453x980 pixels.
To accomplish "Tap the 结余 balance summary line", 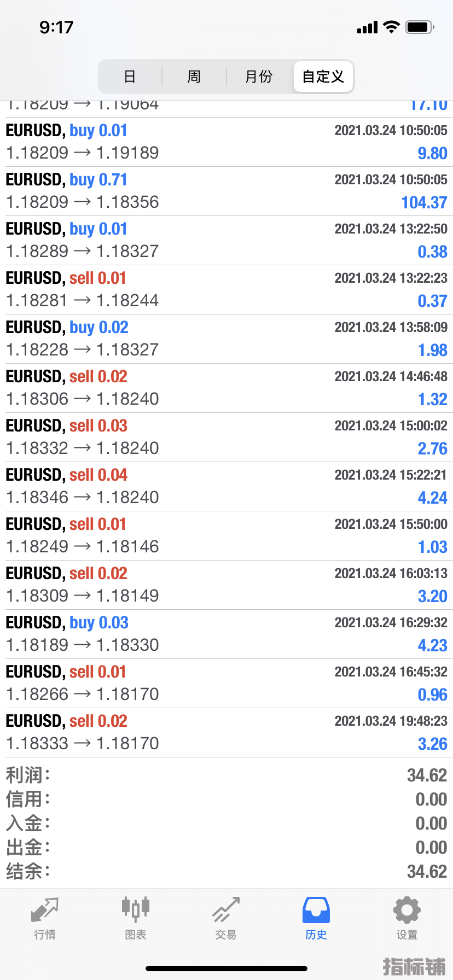I will 226,871.
